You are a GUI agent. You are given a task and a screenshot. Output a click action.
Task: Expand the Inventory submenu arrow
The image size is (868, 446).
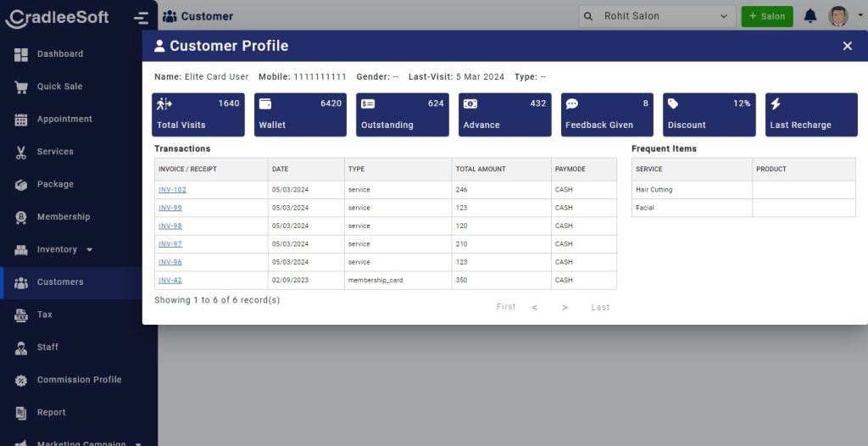pos(90,250)
